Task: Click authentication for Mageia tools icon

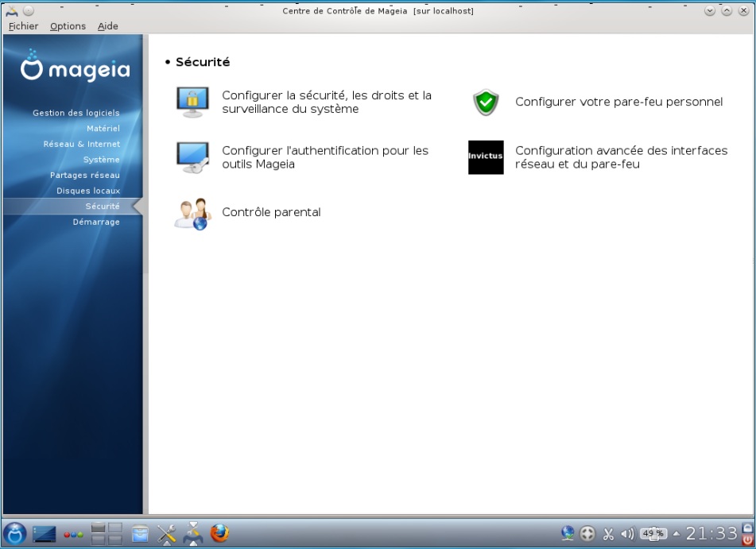Action: (192, 157)
